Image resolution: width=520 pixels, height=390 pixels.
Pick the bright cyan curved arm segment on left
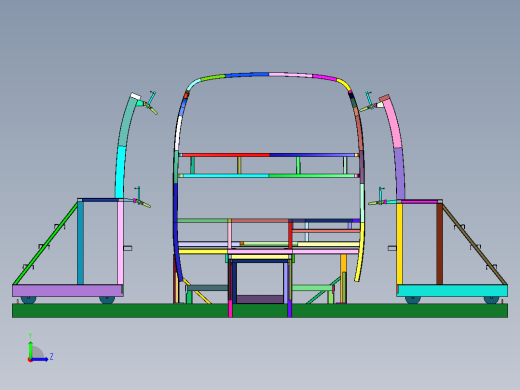click(x=120, y=172)
